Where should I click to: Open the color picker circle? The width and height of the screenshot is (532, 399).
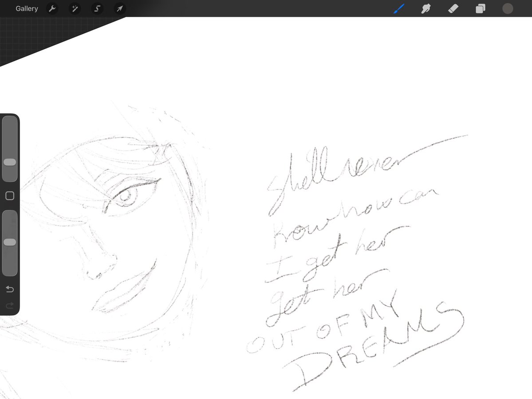[x=508, y=8]
